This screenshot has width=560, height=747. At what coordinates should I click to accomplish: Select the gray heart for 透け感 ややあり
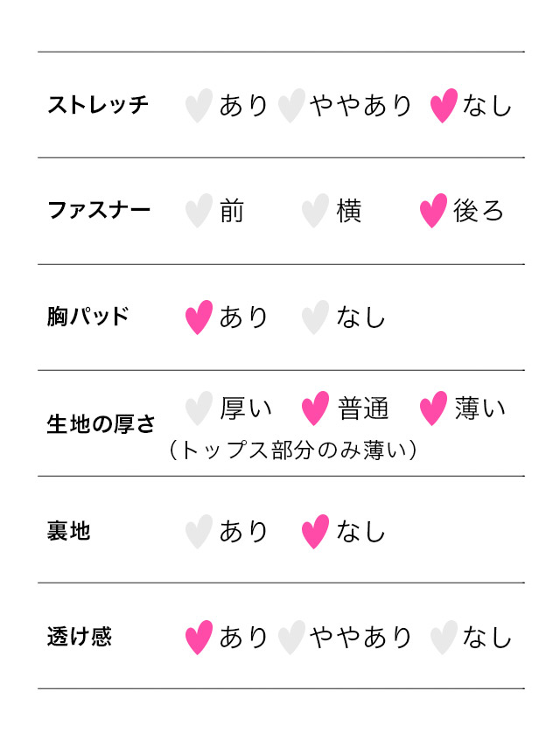click(x=291, y=638)
